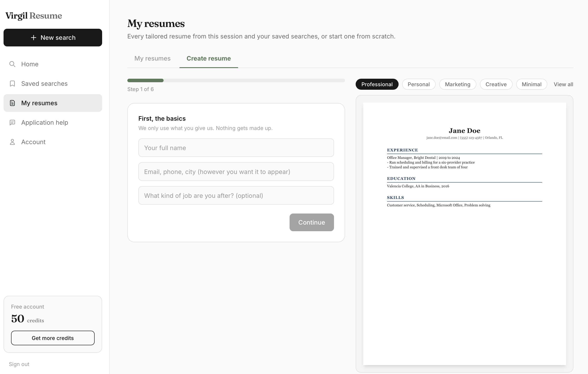Click the 50 credits count
The width and height of the screenshot is (588, 374).
27,319
